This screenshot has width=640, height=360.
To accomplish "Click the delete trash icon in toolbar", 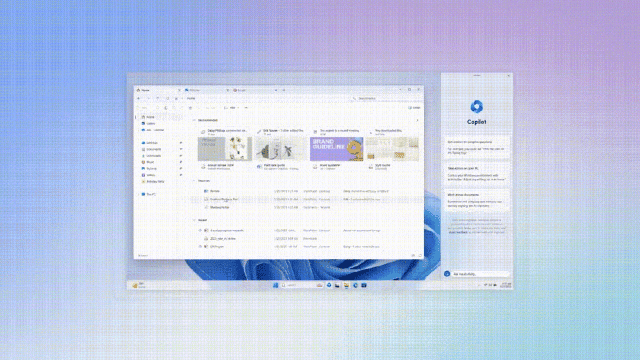I will pos(190,108).
